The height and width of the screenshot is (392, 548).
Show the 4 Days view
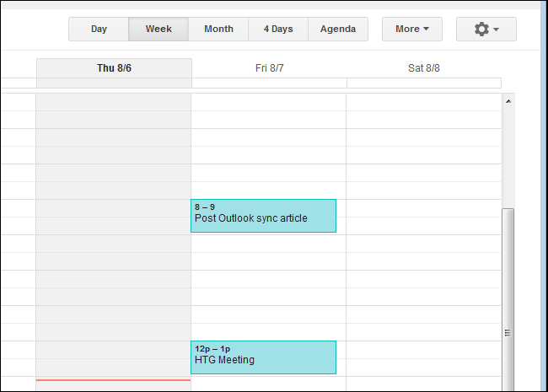pyautogui.click(x=277, y=30)
